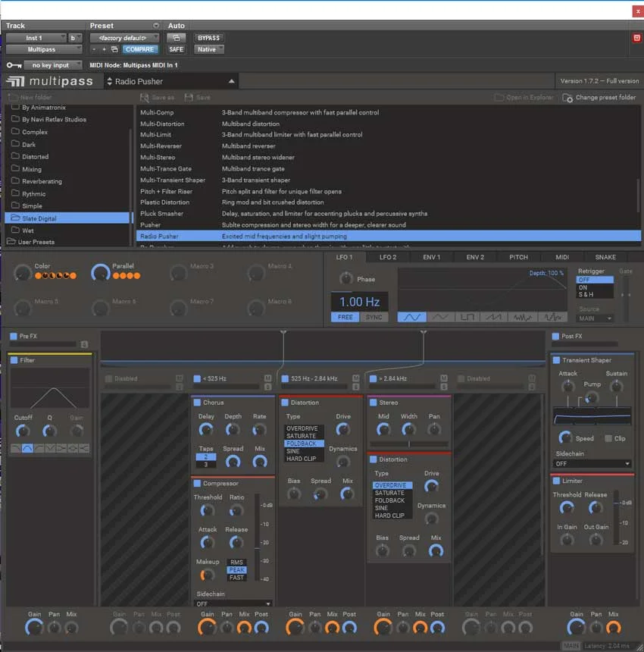Open the Native dropdown
This screenshot has width=644, height=652.
tap(209, 49)
